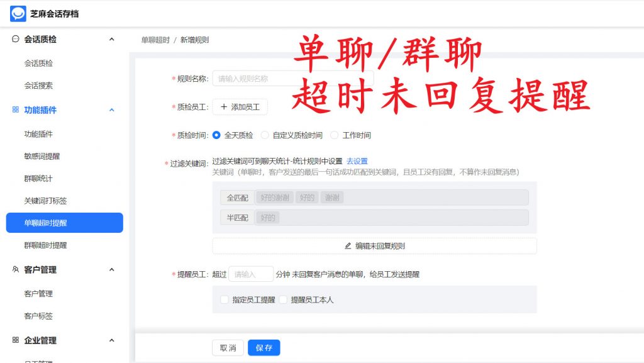644x363 pixels.
Task: Select the 自定义质检时间 radio option
Action: tap(265, 135)
